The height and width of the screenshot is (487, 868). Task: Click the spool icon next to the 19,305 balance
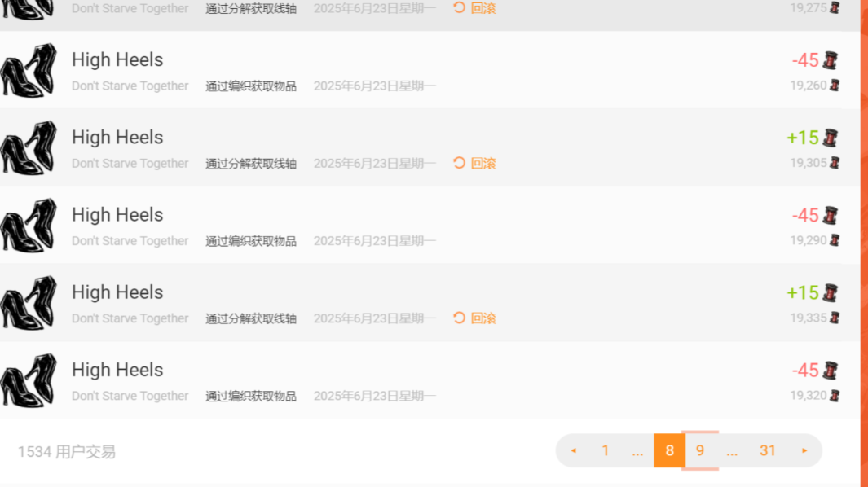[835, 163]
